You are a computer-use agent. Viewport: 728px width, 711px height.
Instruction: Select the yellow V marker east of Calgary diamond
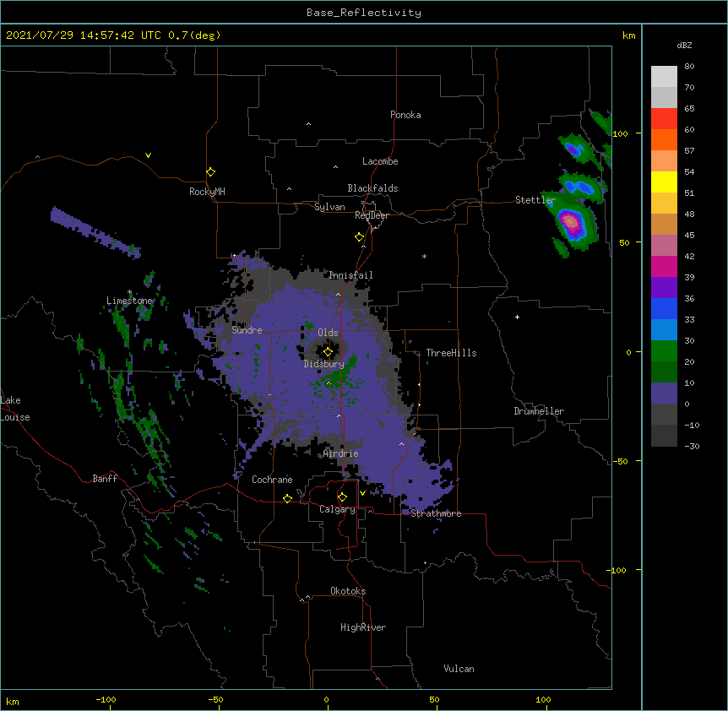[362, 493]
